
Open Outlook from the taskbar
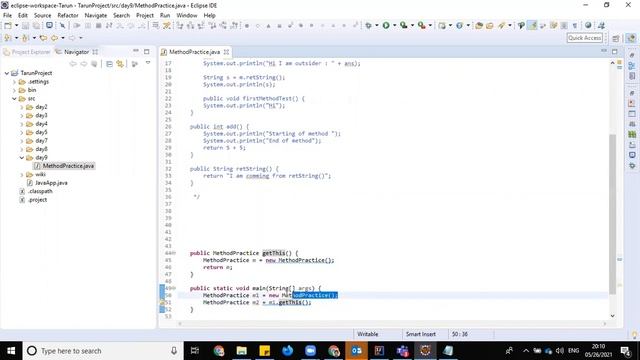(356, 351)
